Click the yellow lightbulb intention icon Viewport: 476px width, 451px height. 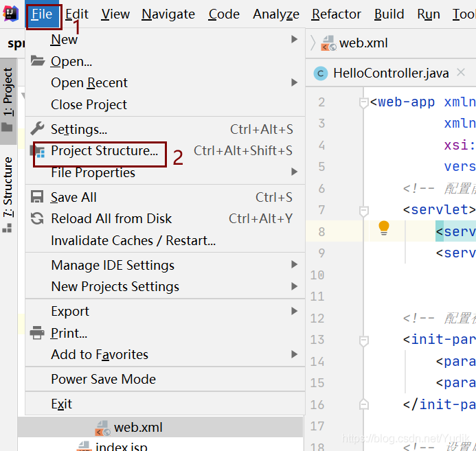[384, 228]
